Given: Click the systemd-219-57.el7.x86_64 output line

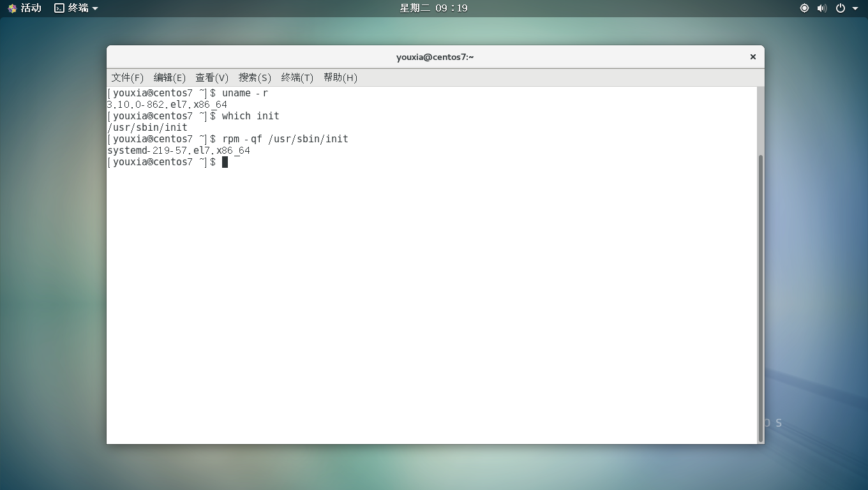Looking at the screenshot, I should pos(179,151).
